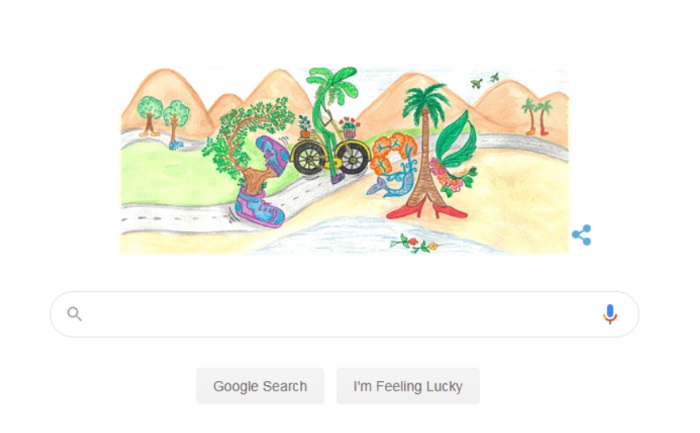The width and height of the screenshot is (700, 433).
Task: Click the Google Search button
Action: click(x=260, y=386)
